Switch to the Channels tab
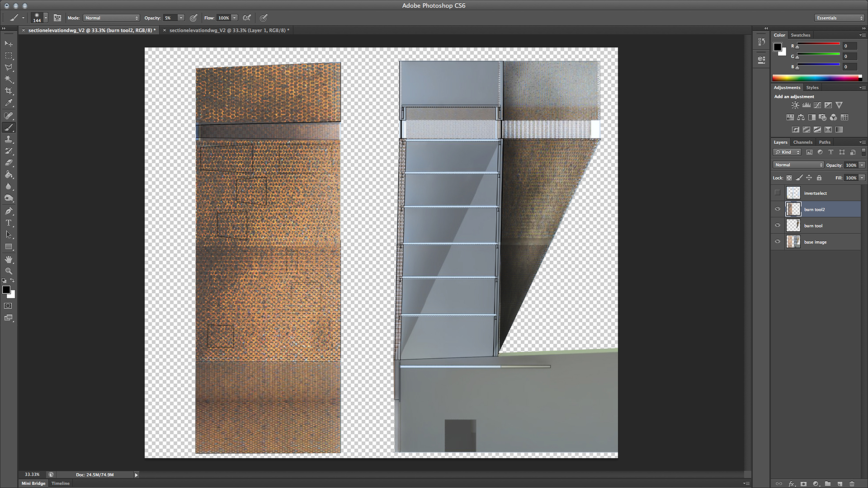Viewport: 868px width, 488px height. [x=802, y=142]
